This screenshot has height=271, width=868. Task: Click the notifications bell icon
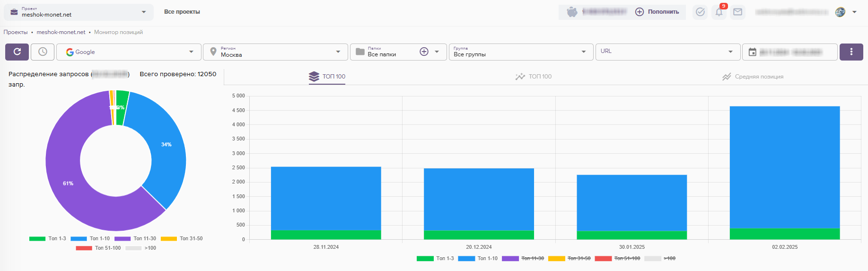(x=719, y=12)
